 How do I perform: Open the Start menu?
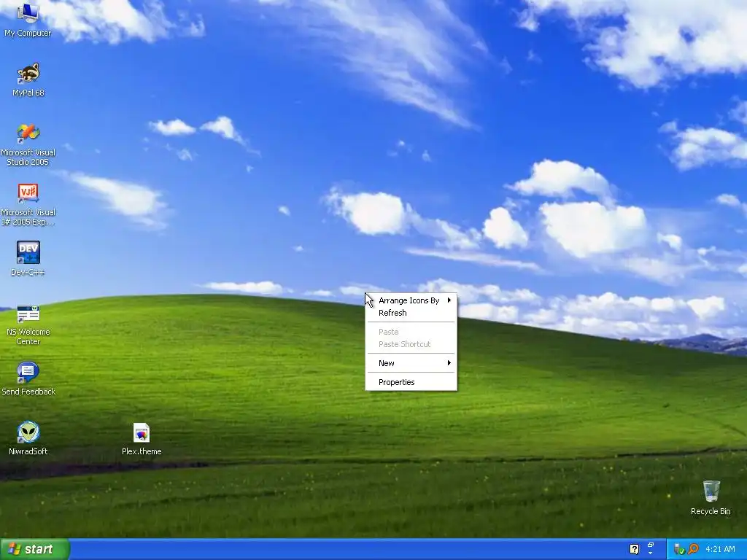click(35, 549)
